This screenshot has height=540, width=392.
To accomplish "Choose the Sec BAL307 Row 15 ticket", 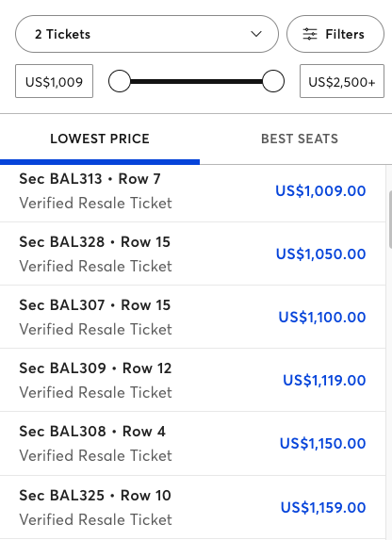I will click(192, 317).
